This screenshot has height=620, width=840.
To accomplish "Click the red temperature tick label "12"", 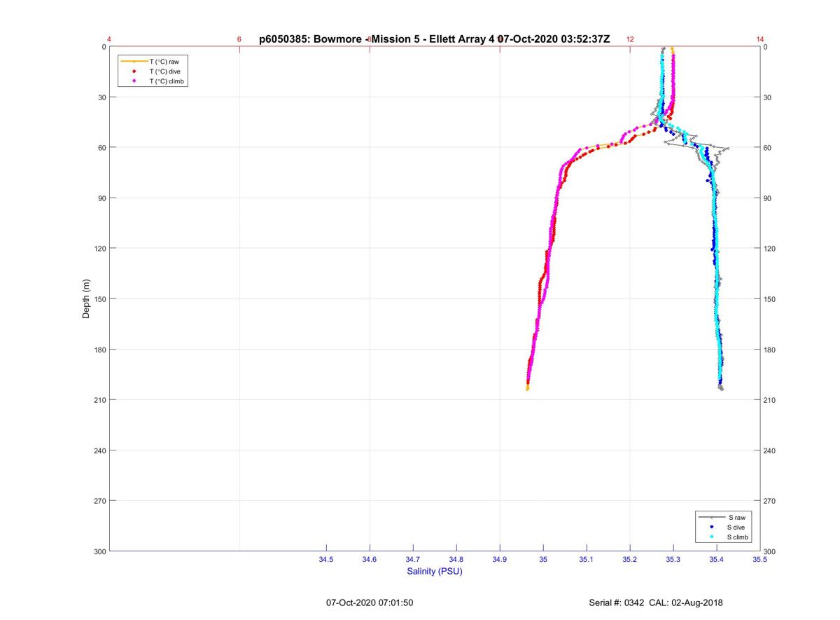I will (630, 39).
